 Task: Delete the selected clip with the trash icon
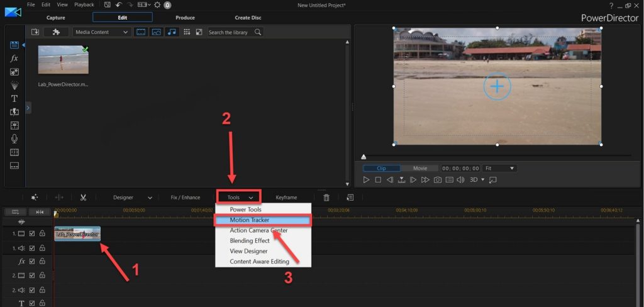326,198
